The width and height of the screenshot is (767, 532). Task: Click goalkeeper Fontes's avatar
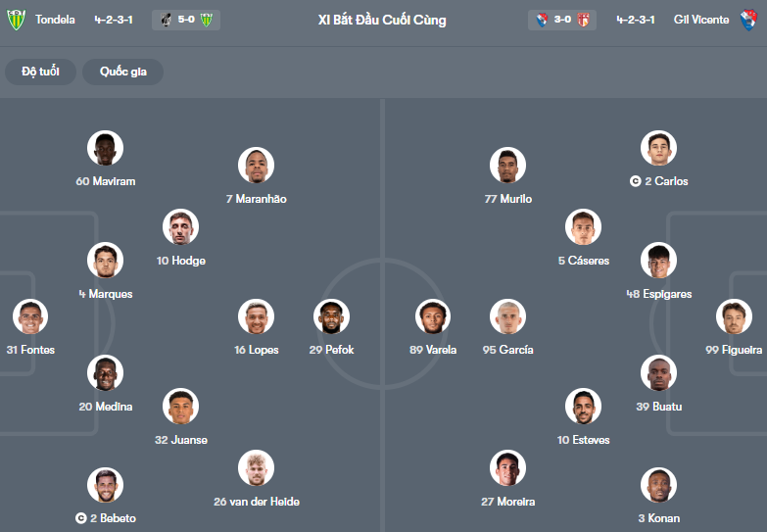tap(30, 317)
